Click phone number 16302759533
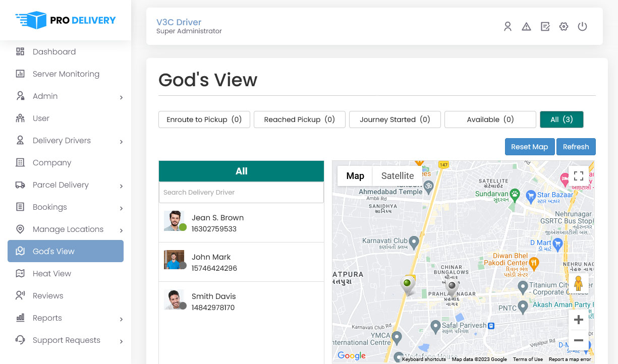The image size is (618, 364). [x=214, y=229]
